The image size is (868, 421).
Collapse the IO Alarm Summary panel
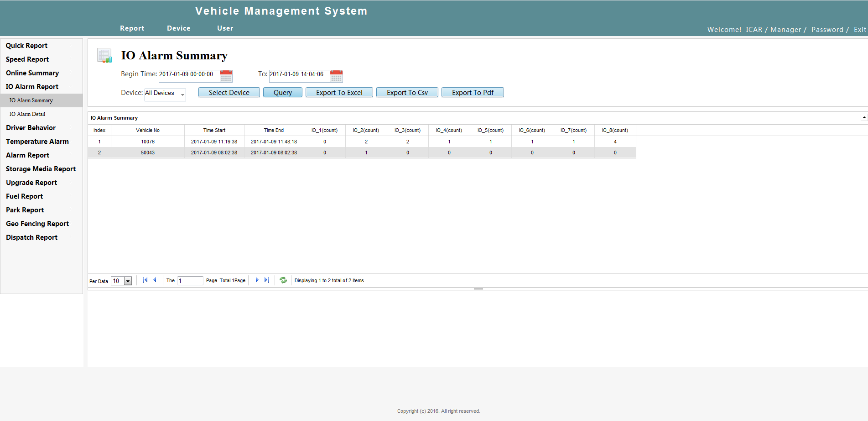click(x=864, y=117)
